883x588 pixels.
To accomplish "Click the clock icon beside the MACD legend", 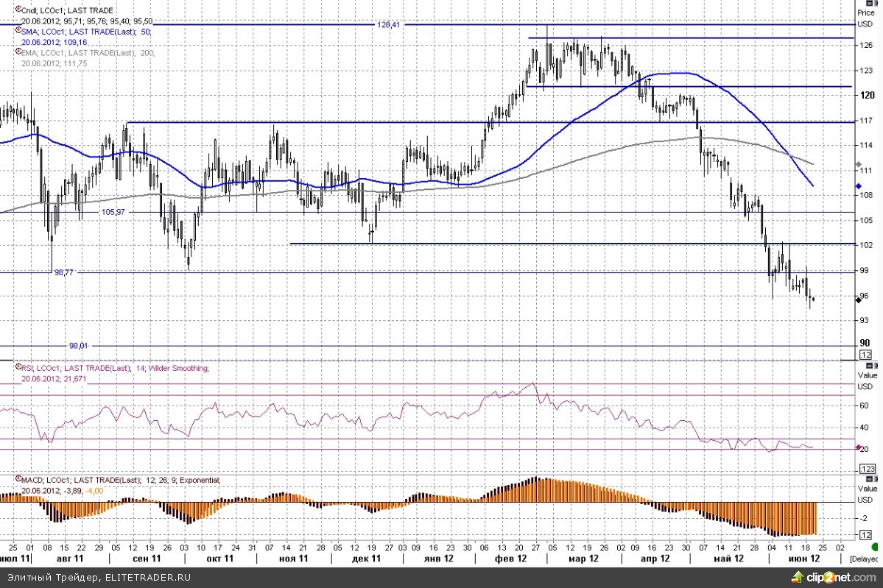I will 18,480.
